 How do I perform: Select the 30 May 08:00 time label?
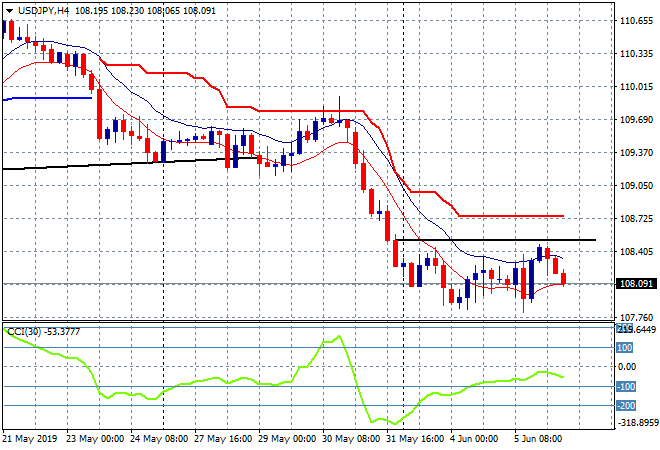click(x=351, y=439)
